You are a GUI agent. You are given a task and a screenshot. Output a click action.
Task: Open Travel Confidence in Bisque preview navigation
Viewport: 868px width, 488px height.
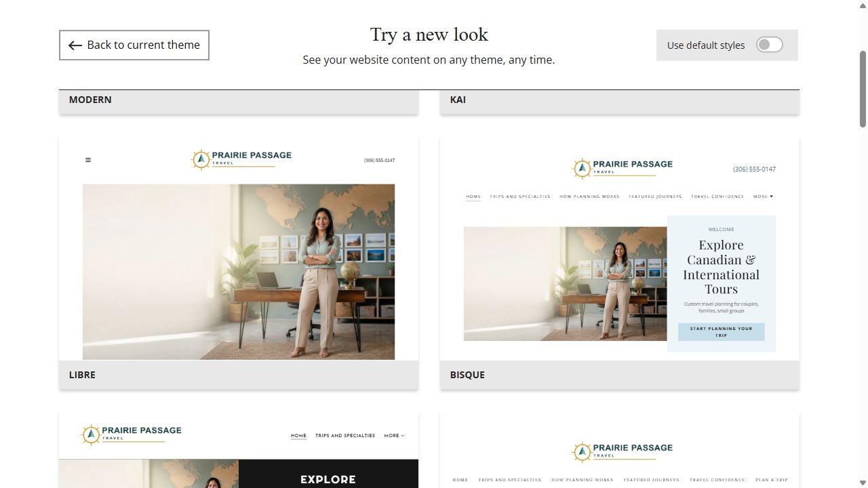[717, 197]
